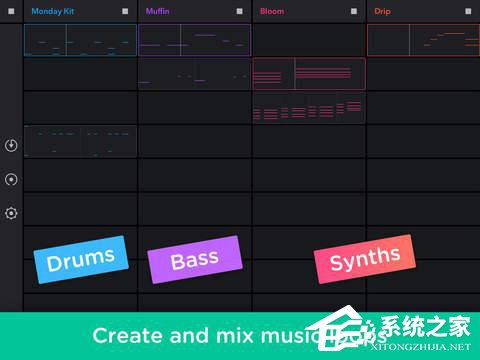Tap the blue Drums label
This screenshot has height=360, width=480.
tap(81, 260)
